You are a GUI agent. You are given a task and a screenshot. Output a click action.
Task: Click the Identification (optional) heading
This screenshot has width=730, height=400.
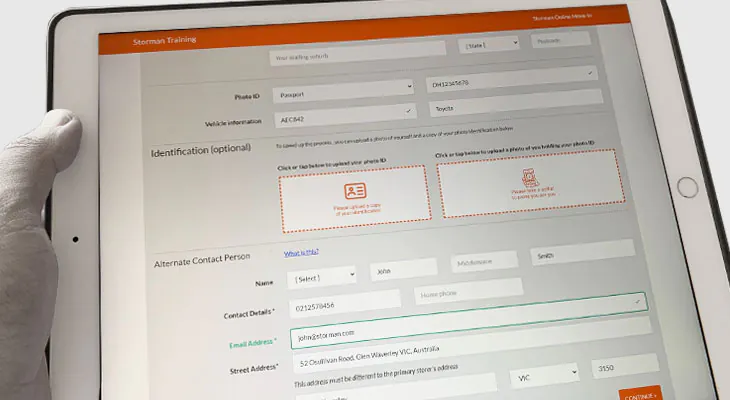[201, 150]
